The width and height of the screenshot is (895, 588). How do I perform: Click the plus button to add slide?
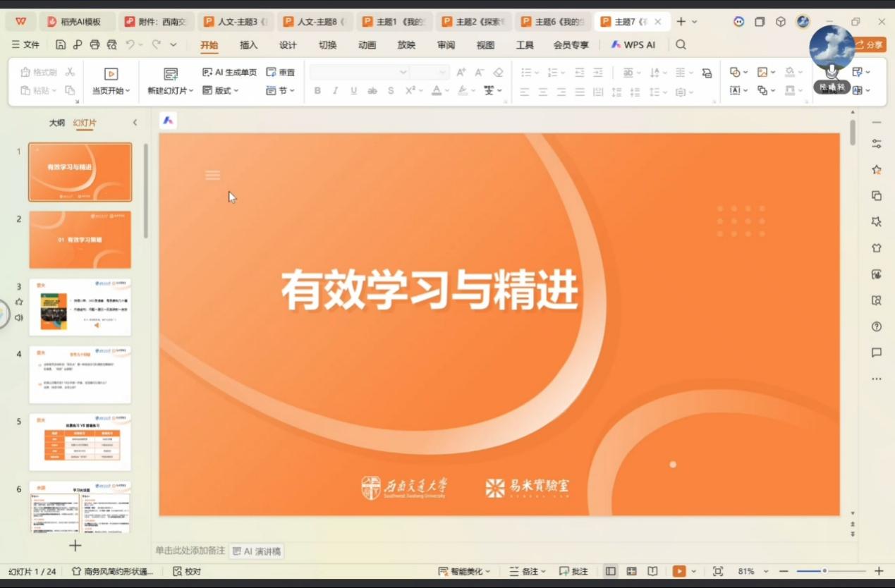tap(75, 545)
